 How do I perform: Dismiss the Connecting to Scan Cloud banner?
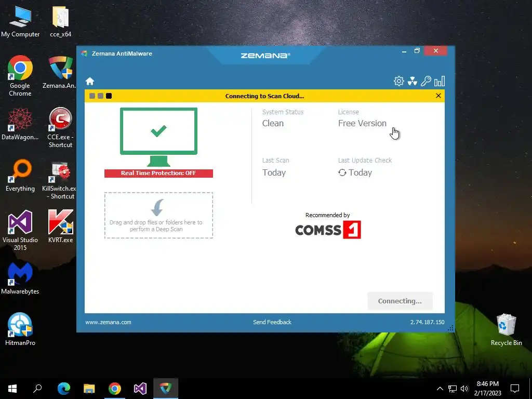point(438,96)
